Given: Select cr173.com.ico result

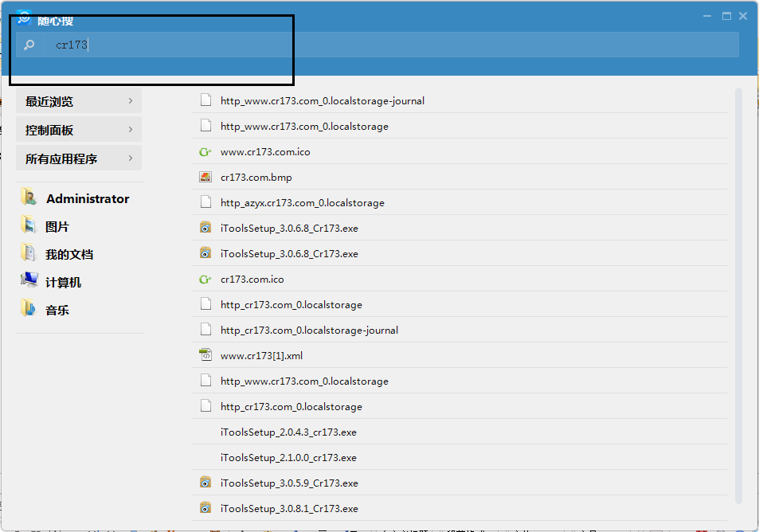Looking at the screenshot, I should tap(459, 279).
